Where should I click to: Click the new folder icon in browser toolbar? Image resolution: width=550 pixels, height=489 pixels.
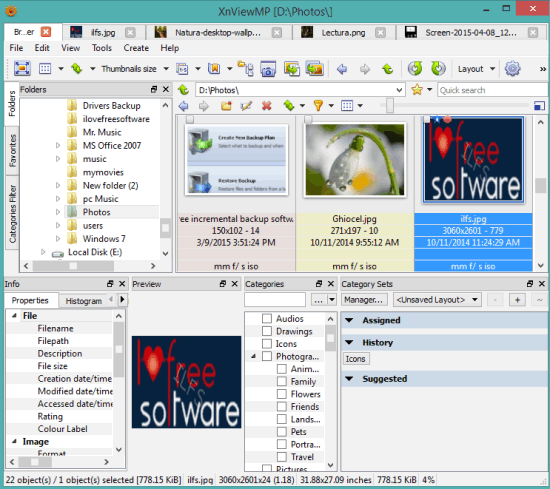click(x=226, y=105)
